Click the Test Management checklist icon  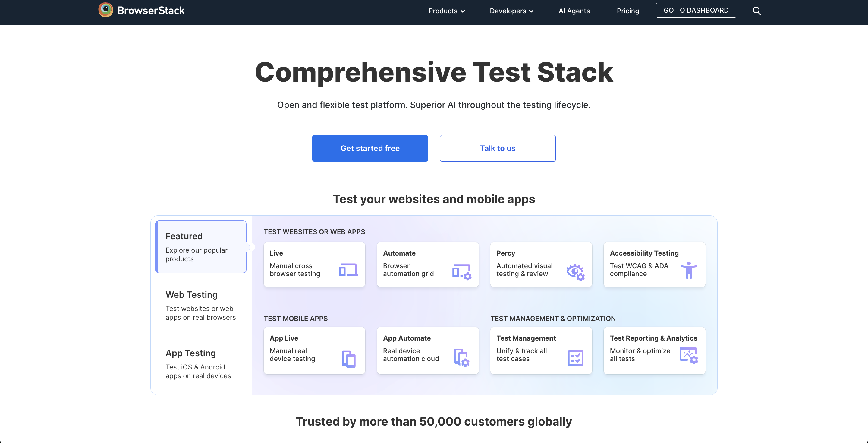pyautogui.click(x=575, y=358)
